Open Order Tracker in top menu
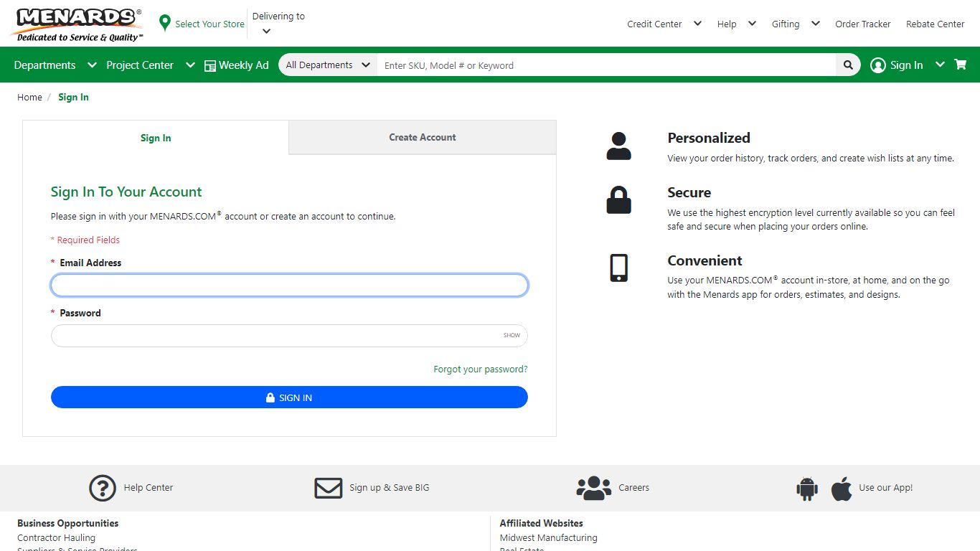Screen dimensions: 980x551 click(863, 24)
